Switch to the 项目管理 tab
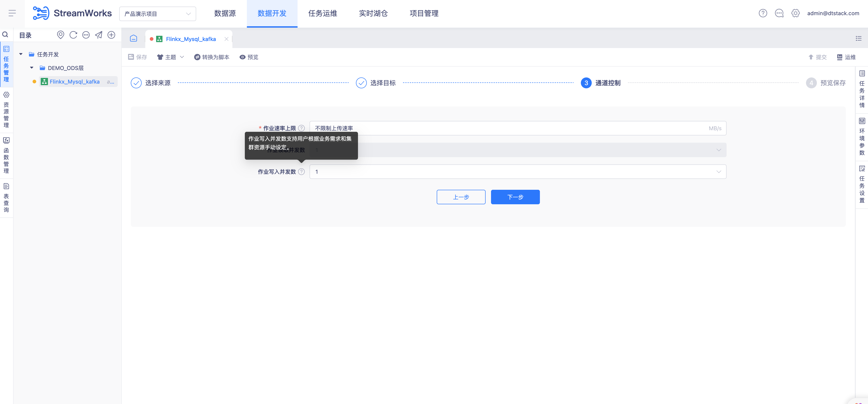The width and height of the screenshot is (868, 404). coord(424,13)
